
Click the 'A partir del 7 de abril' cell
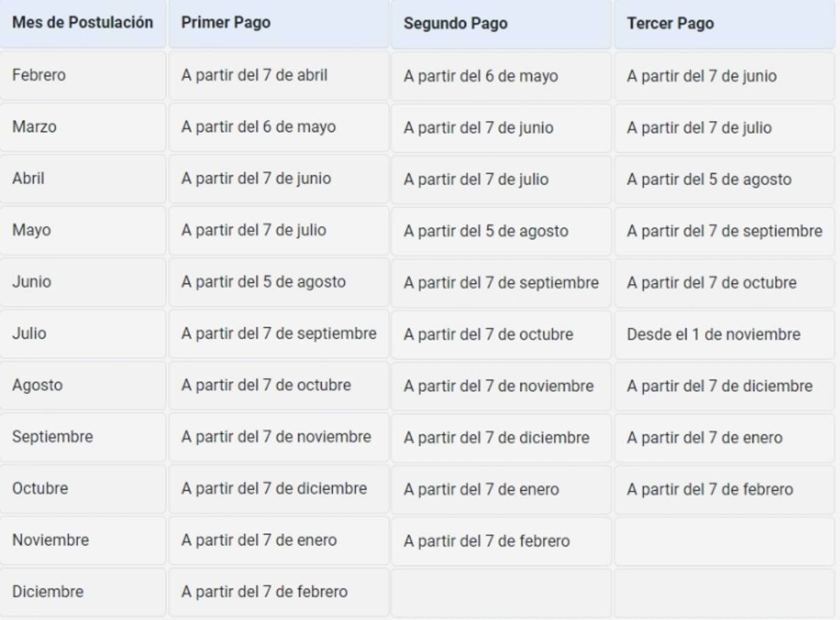[x=254, y=75]
